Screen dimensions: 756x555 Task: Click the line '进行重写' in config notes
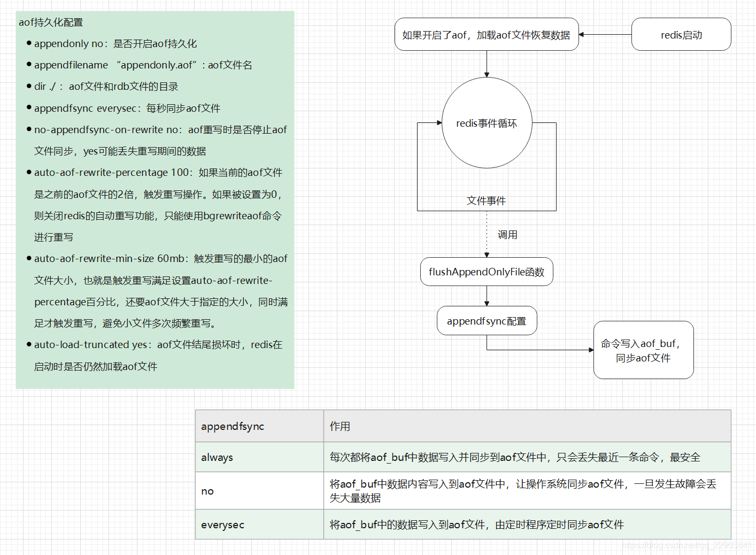click(x=53, y=237)
